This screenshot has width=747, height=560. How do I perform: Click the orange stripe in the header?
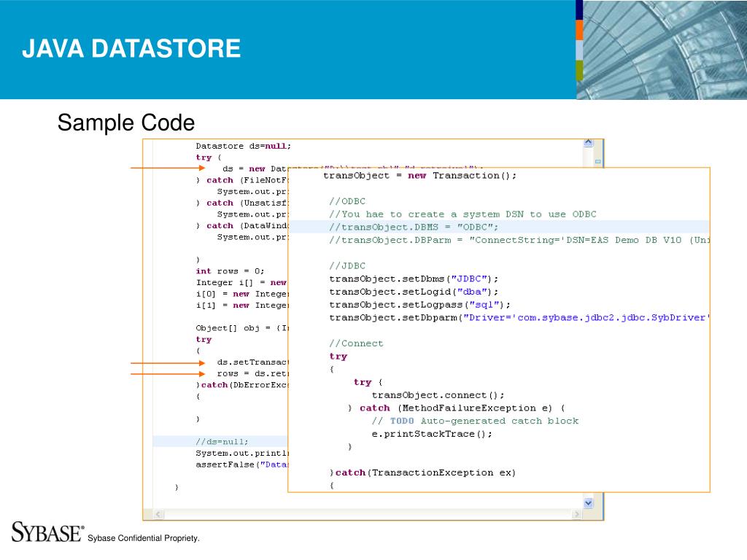click(x=579, y=30)
